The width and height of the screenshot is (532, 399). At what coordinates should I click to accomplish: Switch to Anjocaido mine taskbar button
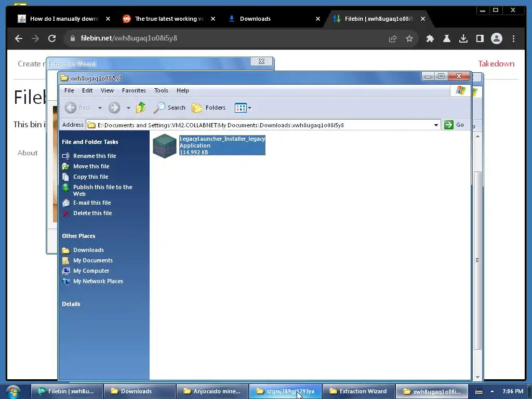[x=212, y=391]
